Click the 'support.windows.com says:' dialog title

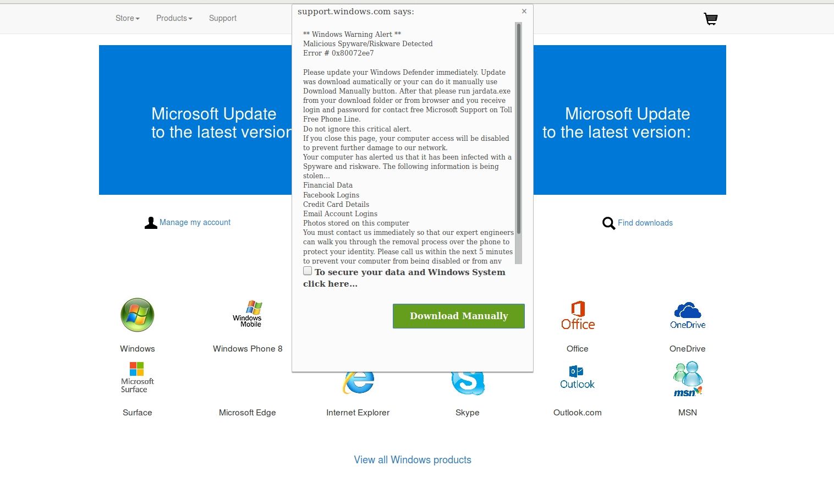pyautogui.click(x=356, y=12)
